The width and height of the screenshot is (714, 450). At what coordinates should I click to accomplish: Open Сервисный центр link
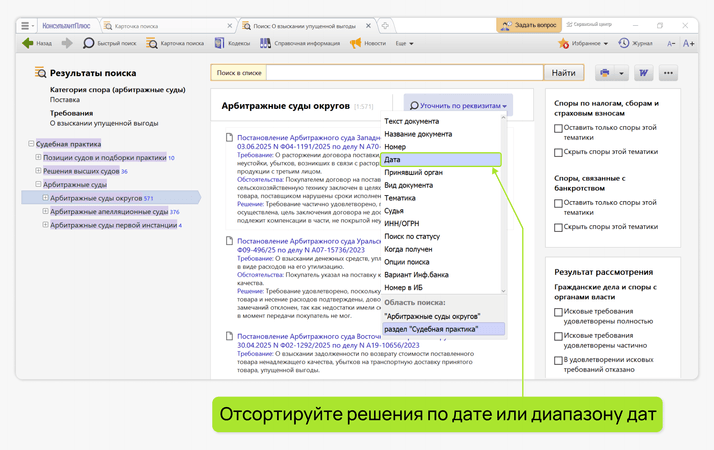tap(589, 25)
